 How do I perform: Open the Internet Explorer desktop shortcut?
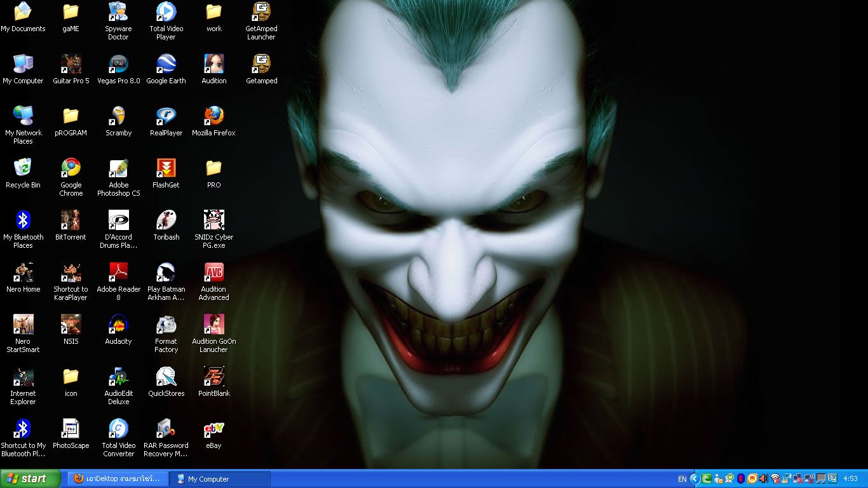coord(23,386)
